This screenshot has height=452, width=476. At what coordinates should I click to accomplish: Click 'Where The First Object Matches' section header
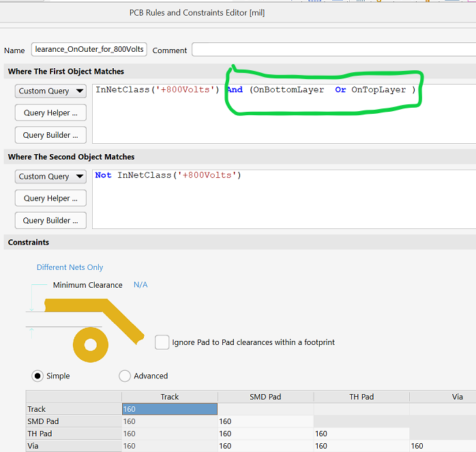[66, 72]
